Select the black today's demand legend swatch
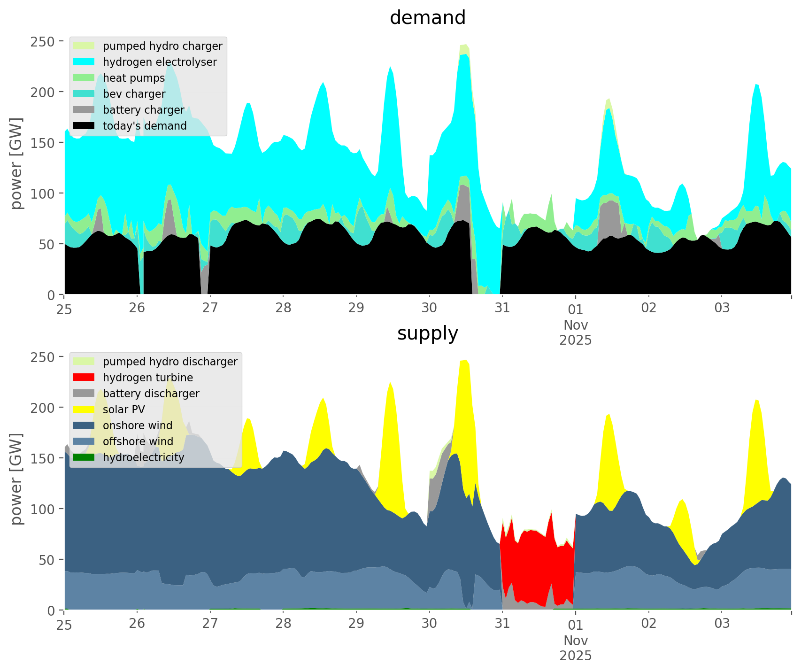Screen dimensions: 801x672 tap(84, 126)
